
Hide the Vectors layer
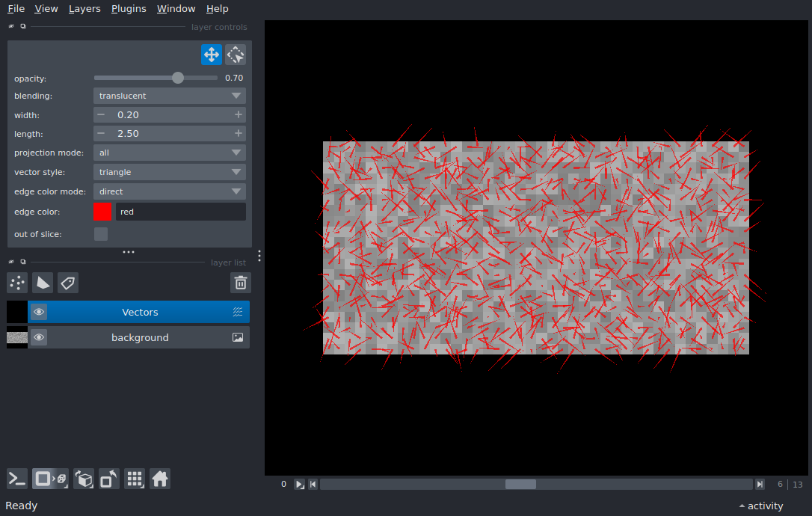coord(39,312)
